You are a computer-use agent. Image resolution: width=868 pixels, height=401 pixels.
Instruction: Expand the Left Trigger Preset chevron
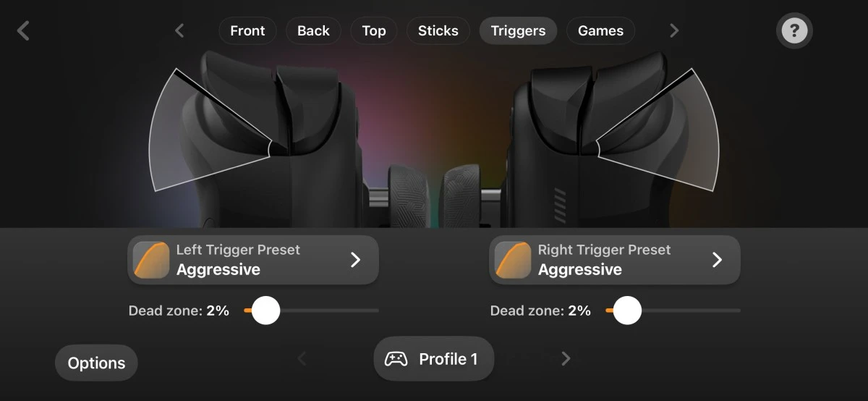[355, 260]
